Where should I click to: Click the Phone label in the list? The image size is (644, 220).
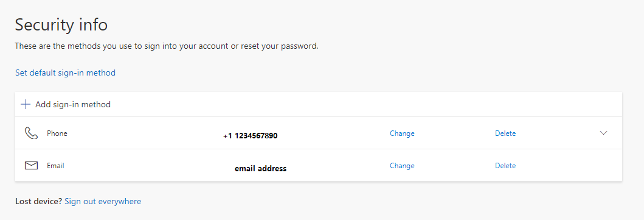tap(57, 133)
